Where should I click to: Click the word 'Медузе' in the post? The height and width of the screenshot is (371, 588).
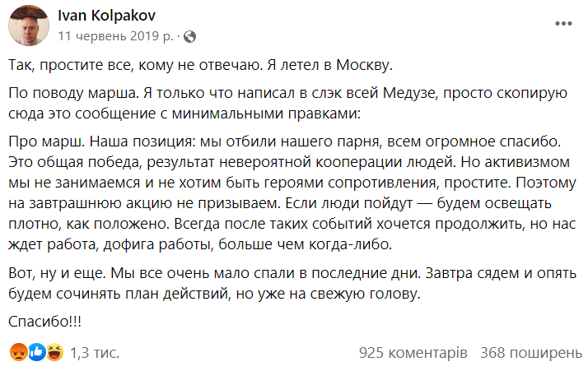coord(410,93)
